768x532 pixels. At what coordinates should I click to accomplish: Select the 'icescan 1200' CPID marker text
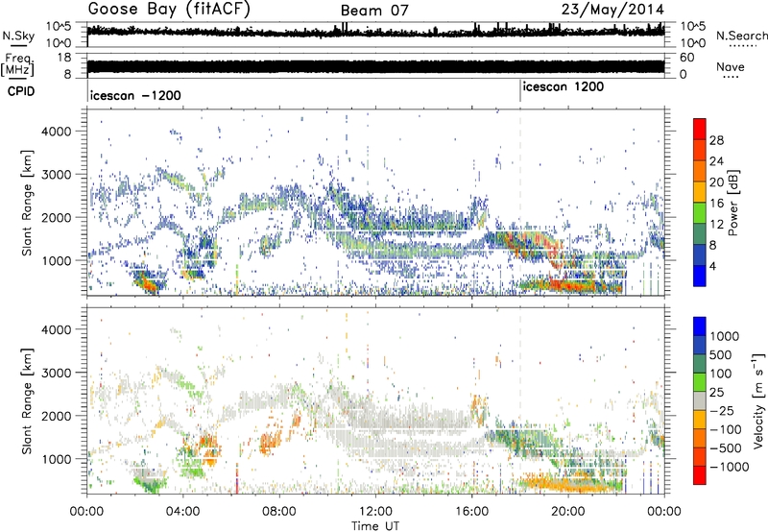(564, 86)
